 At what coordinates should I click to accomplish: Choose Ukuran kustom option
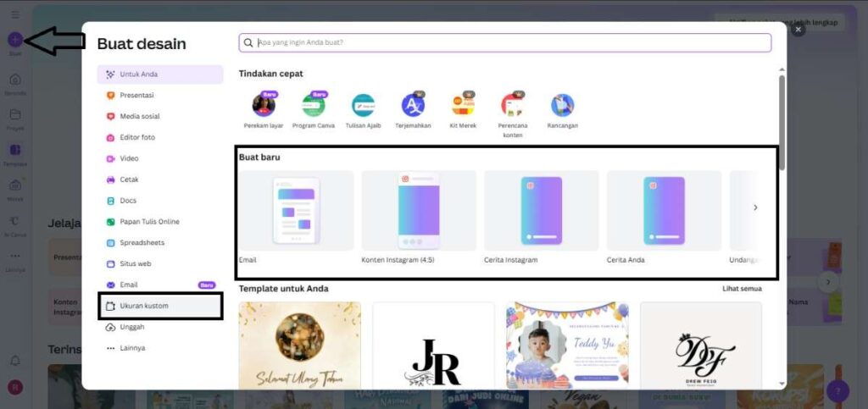160,306
